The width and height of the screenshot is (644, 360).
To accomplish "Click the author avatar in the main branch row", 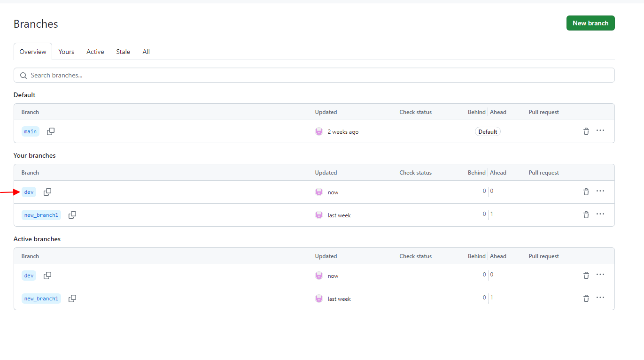I will pos(319,131).
